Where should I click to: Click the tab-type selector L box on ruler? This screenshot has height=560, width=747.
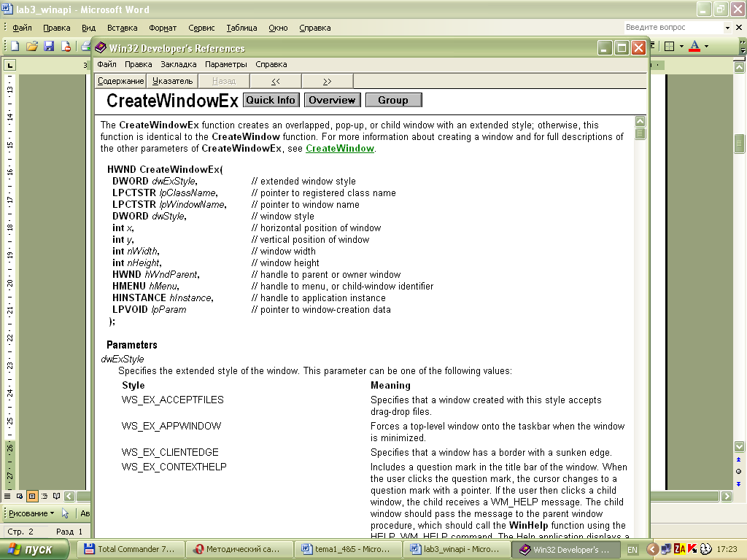pos(10,65)
